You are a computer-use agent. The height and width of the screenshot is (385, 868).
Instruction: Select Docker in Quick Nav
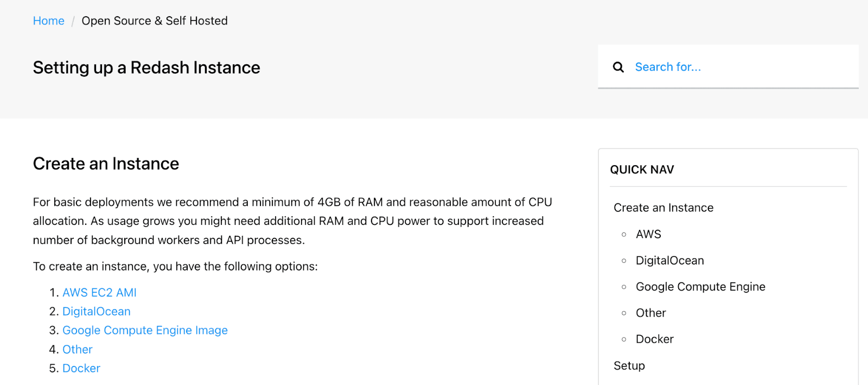click(x=655, y=339)
